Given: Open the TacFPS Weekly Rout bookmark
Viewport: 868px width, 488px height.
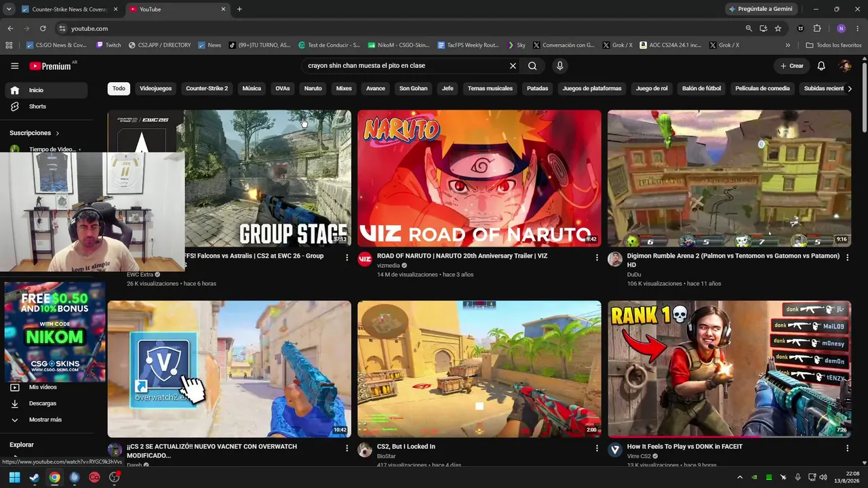Looking at the screenshot, I should tap(468, 45).
